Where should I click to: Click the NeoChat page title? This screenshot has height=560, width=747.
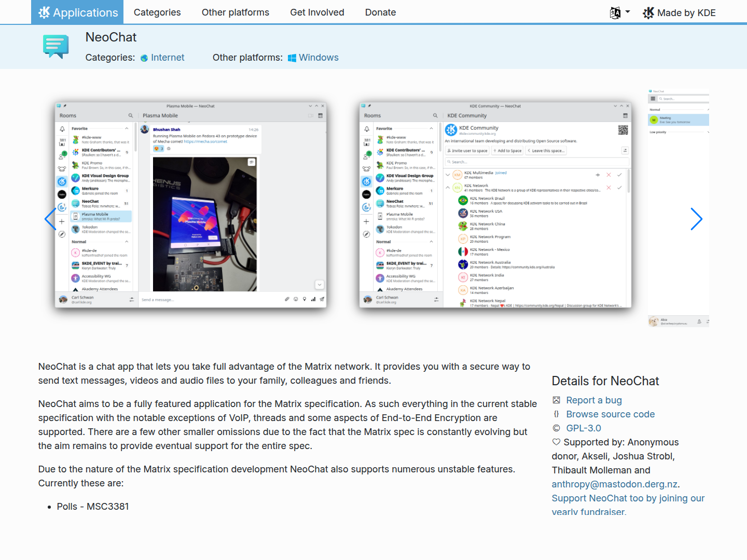[111, 37]
